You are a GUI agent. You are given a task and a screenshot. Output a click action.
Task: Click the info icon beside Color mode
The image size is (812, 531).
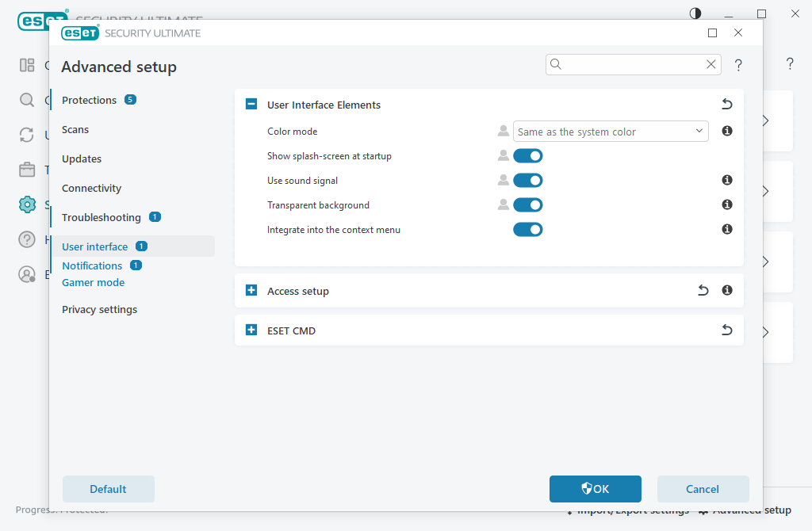click(x=727, y=131)
